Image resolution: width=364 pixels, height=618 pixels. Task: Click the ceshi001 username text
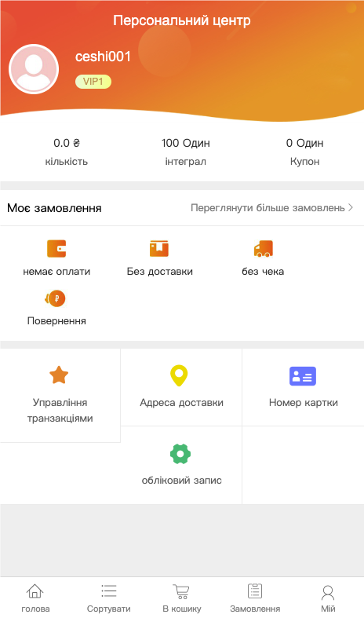[x=103, y=57]
